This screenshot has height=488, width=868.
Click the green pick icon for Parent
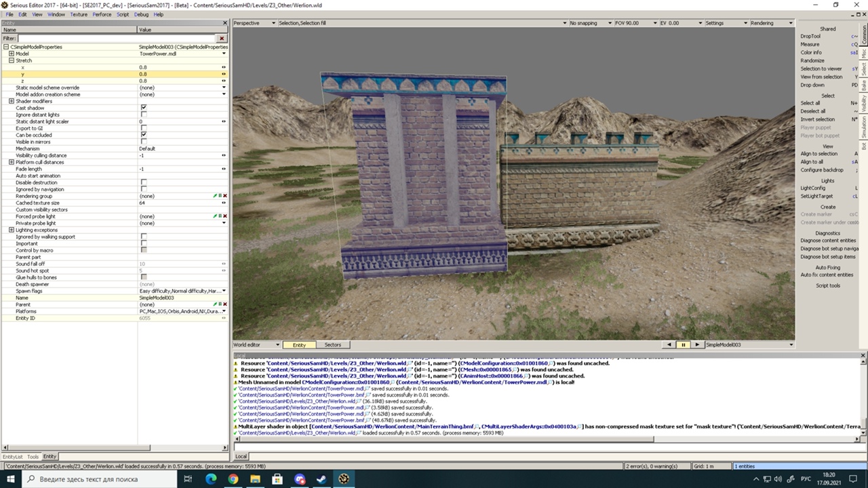click(215, 304)
